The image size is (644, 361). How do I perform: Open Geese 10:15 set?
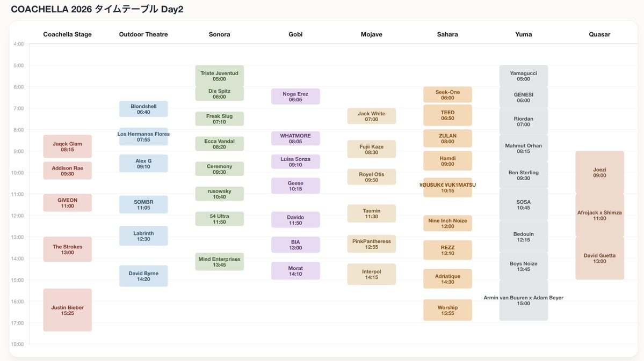[295, 186]
